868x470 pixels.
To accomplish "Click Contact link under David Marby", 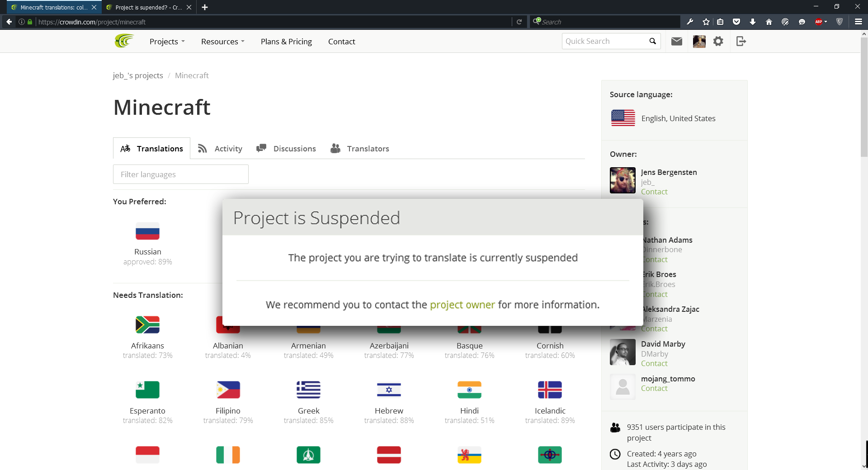I will coord(654,364).
